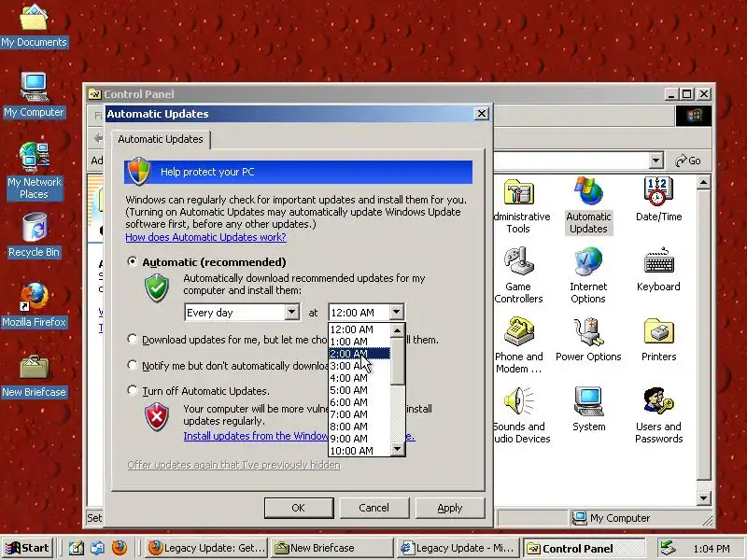The width and height of the screenshot is (747, 560).
Task: Choose 9:00 AM from the time list
Action: tap(359, 439)
